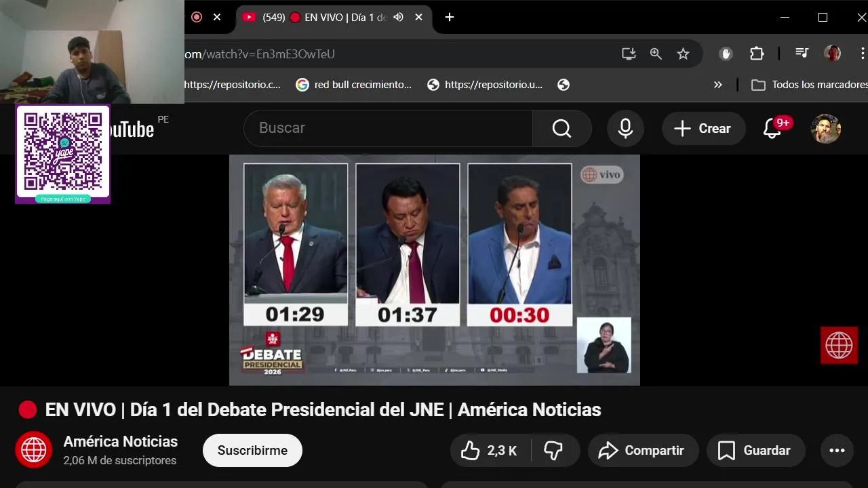868x488 pixels.
Task: Open a new browser tab
Action: pyautogui.click(x=449, y=18)
